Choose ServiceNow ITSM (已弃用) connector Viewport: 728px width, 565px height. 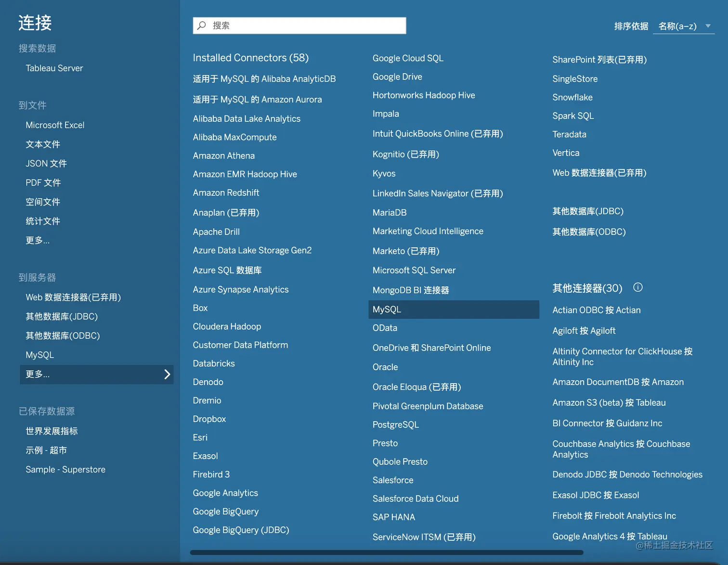point(424,537)
